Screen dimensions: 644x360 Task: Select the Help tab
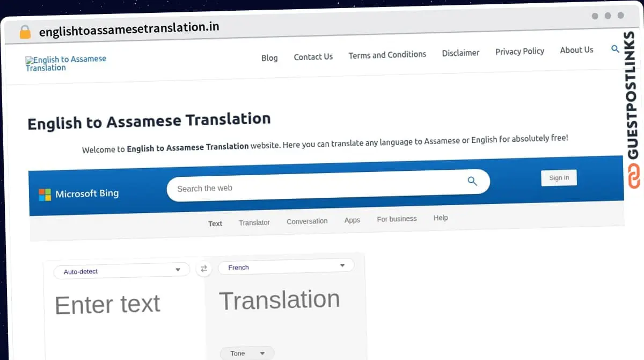441,218
